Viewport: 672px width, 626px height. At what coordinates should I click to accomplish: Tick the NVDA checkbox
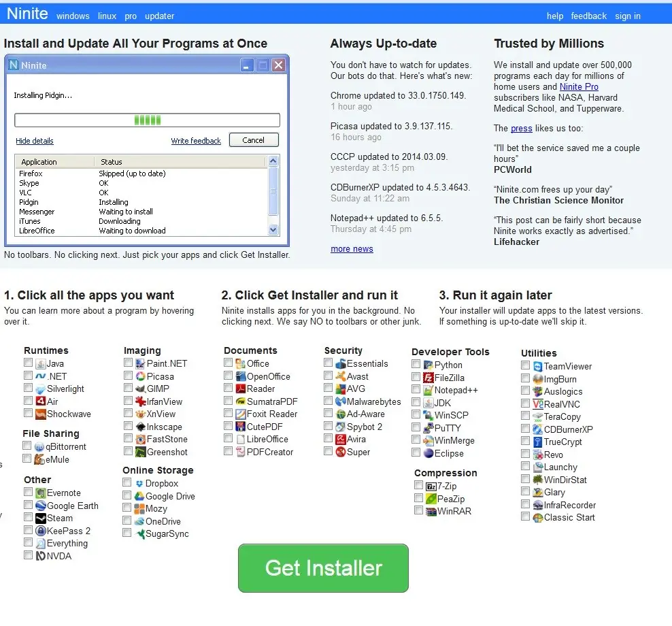tap(29, 555)
